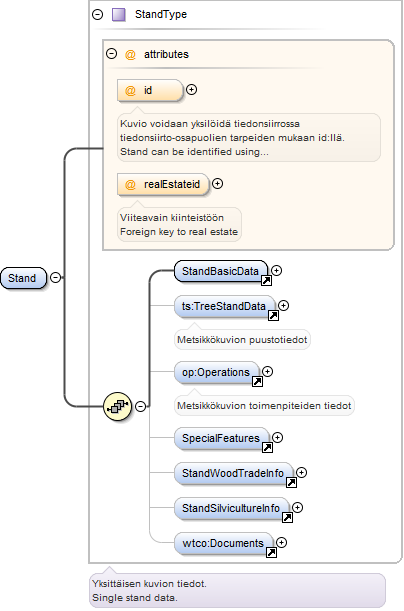
Task: Click the reference arrow on StandWoodTradeInfo
Action: coord(291,483)
